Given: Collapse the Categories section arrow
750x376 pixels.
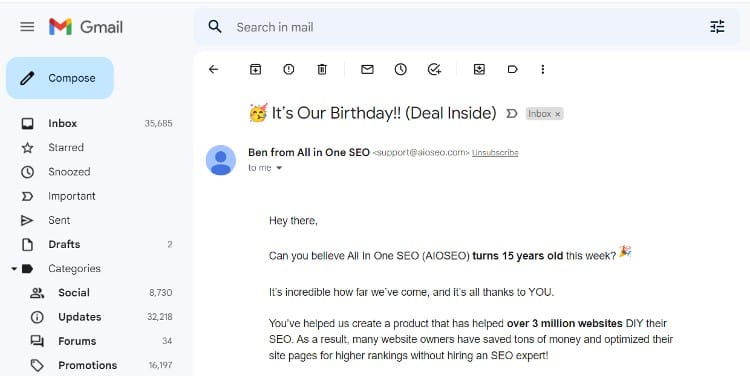Looking at the screenshot, I should (14, 269).
